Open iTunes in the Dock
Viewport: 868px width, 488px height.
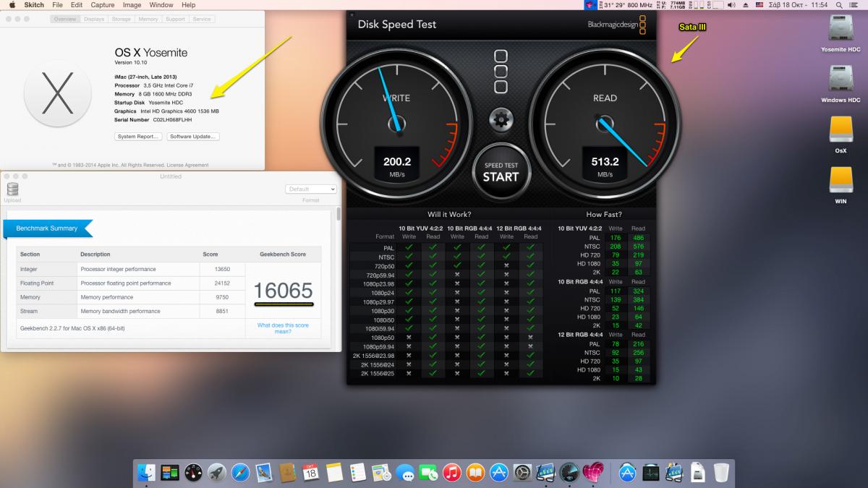(451, 473)
